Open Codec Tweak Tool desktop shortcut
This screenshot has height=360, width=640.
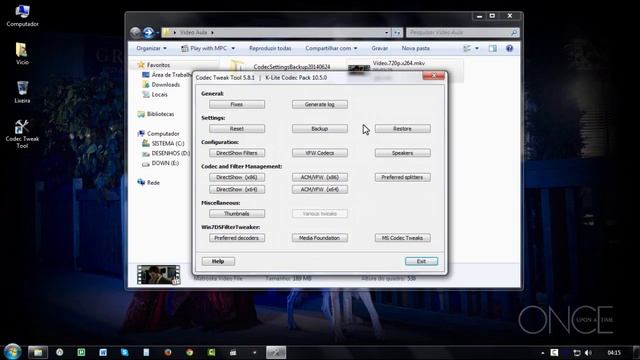(22, 134)
